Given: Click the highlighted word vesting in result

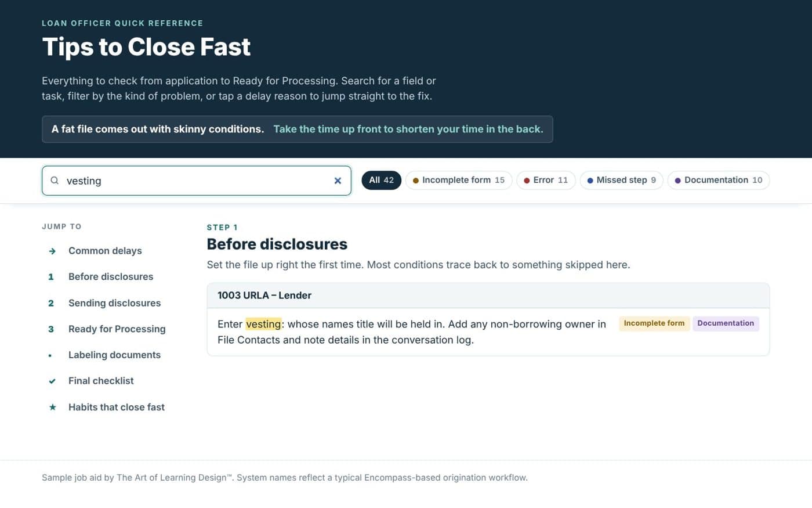Looking at the screenshot, I should (263, 324).
